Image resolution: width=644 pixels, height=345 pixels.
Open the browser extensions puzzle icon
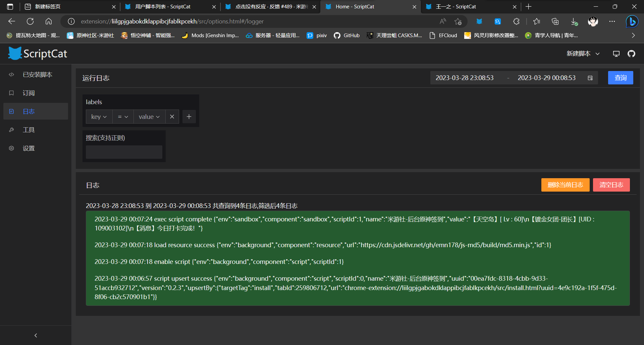(516, 21)
